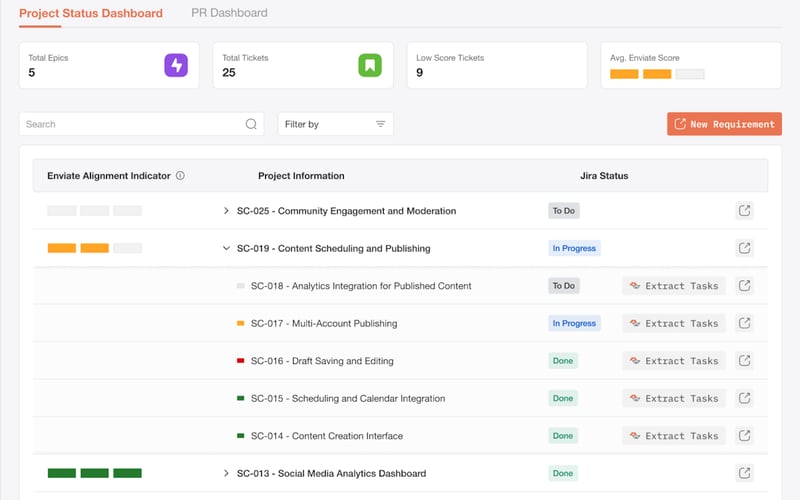Click the green score marker beside SC-014
The height and width of the screenshot is (500, 800).
pos(240,436)
